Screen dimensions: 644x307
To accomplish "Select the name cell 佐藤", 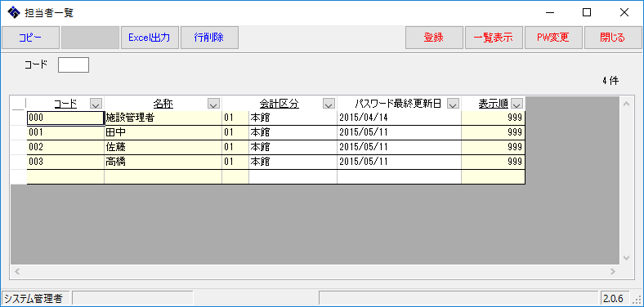I will click(x=163, y=147).
